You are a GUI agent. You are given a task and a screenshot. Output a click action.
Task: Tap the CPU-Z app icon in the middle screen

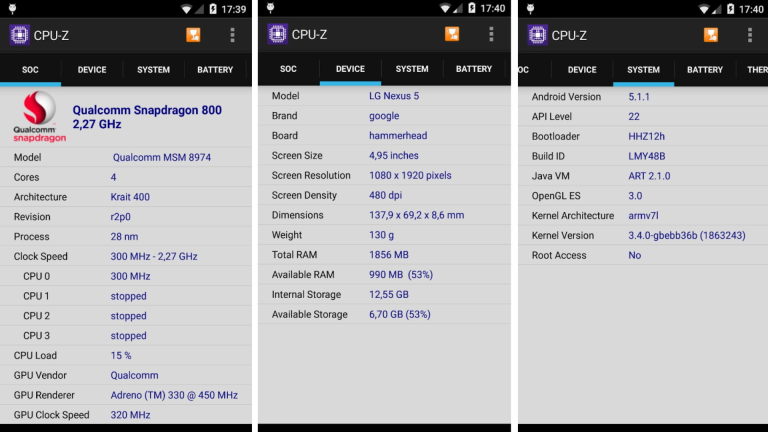(278, 34)
